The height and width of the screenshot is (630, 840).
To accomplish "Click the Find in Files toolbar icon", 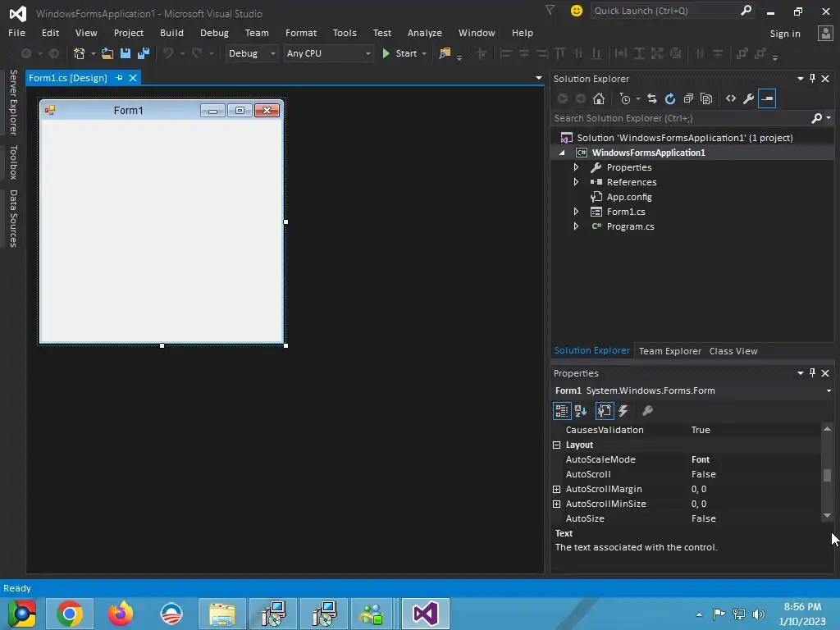I will pyautogui.click(x=445, y=53).
